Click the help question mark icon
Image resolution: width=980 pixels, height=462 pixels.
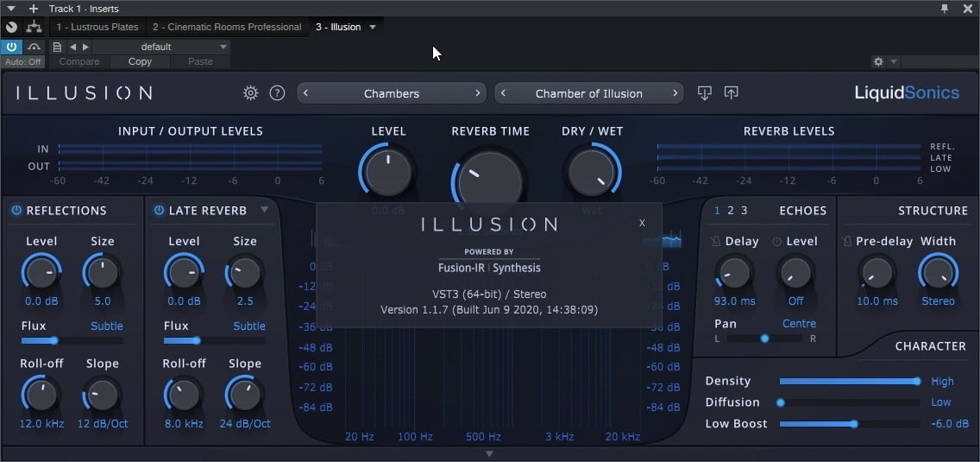[277, 93]
